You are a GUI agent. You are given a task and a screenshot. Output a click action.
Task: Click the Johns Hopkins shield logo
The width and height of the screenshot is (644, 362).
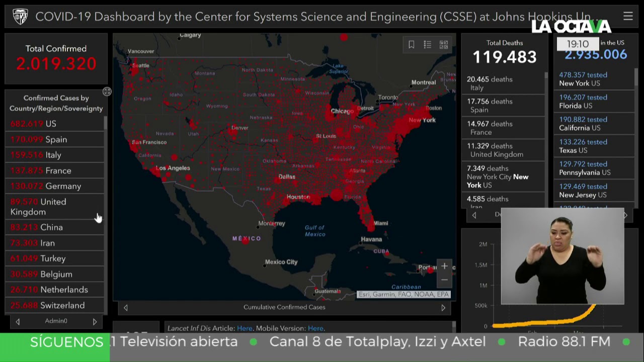click(20, 17)
